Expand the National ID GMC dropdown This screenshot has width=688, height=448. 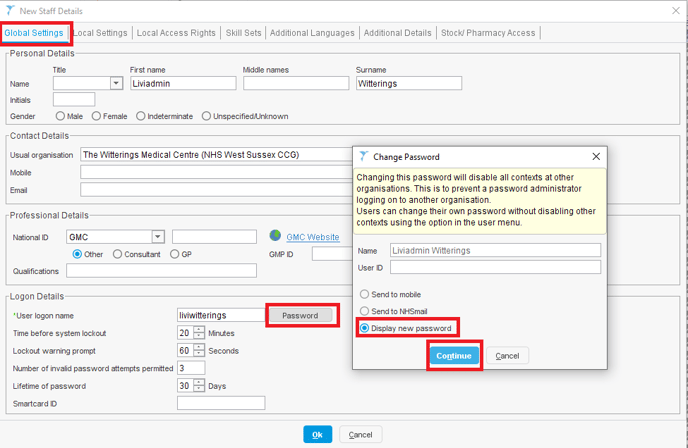click(157, 237)
